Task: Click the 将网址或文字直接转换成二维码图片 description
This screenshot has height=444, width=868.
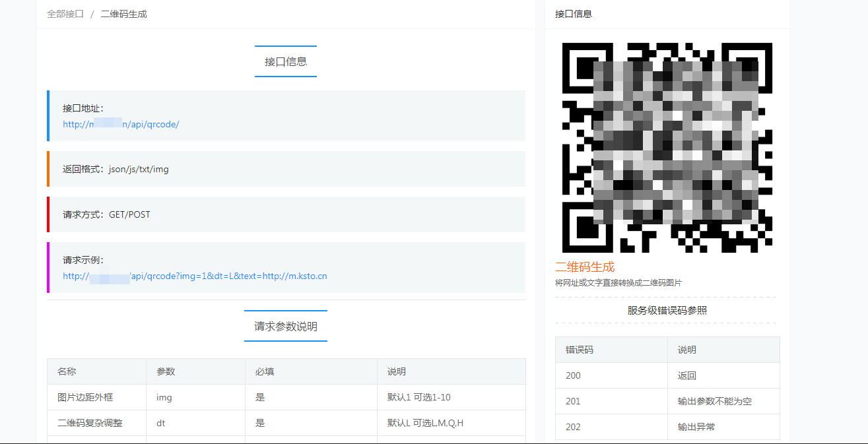Action: 618,282
